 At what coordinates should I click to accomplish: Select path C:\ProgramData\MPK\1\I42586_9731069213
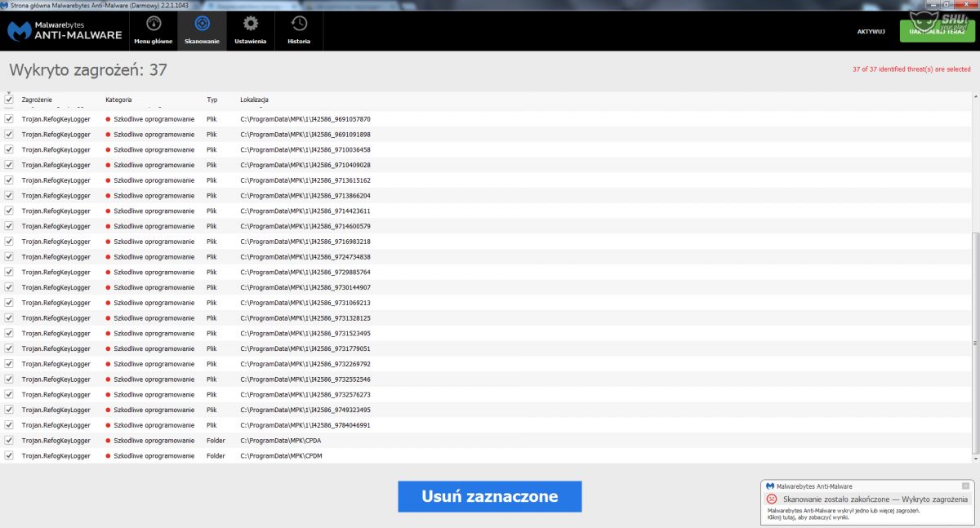click(305, 303)
